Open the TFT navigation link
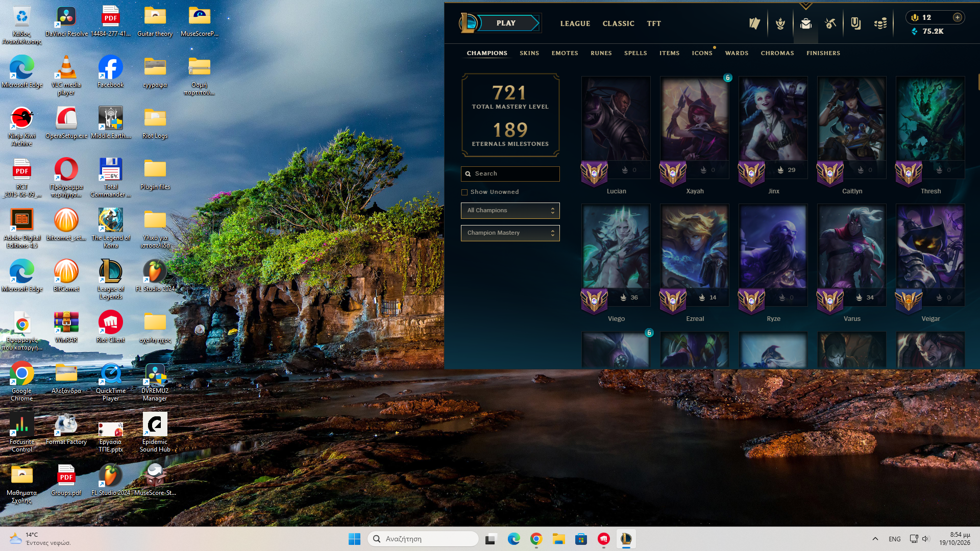Image resolution: width=980 pixels, height=551 pixels. pos(654,23)
